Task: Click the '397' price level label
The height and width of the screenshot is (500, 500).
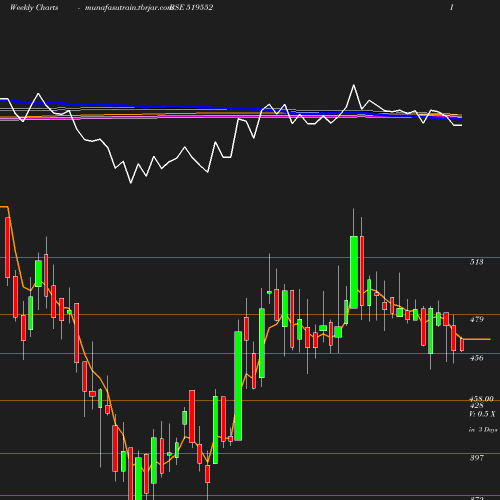Action: [x=476, y=458]
